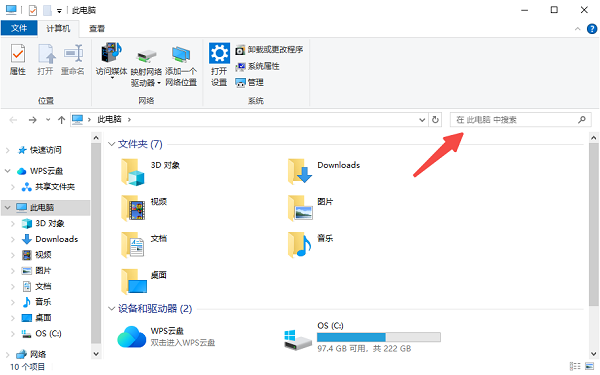The image size is (600, 375).
Task: Select 视频 in the sidebar tree
Action: [x=37, y=255]
